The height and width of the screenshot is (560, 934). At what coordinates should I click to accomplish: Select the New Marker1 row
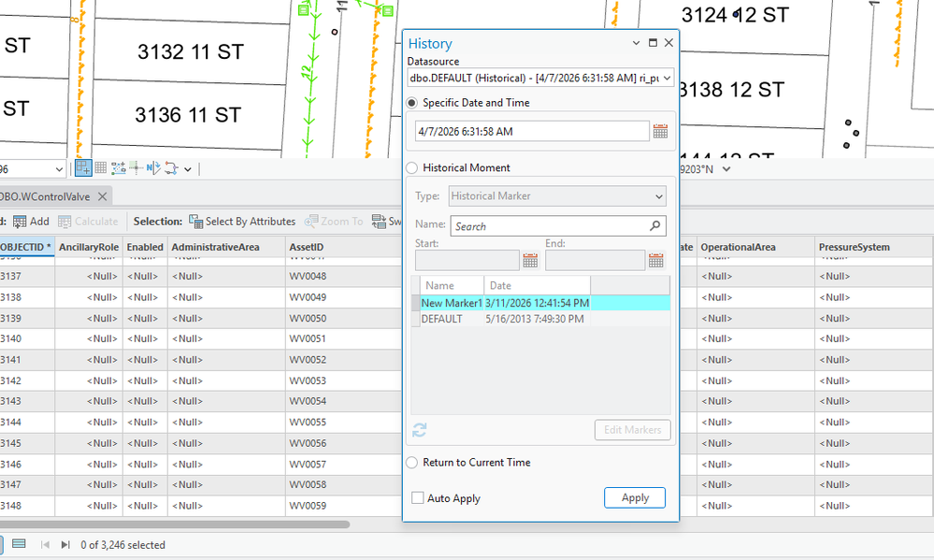[x=541, y=303]
